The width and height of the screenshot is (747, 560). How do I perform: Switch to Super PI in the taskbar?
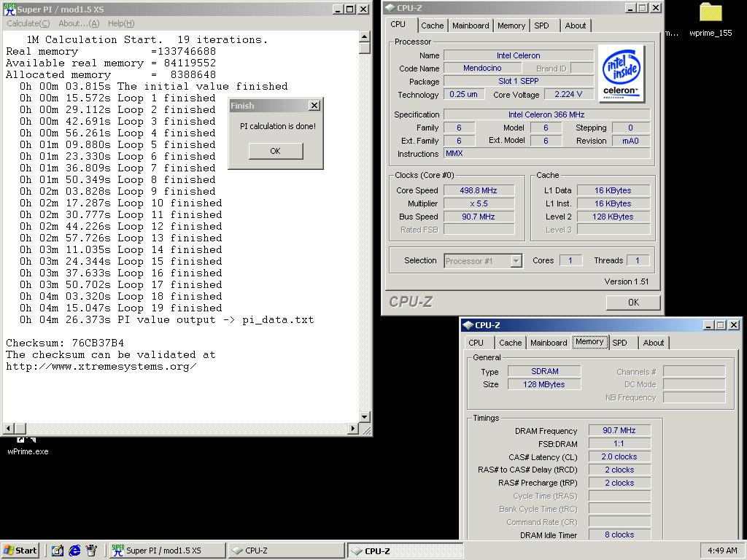(167, 551)
